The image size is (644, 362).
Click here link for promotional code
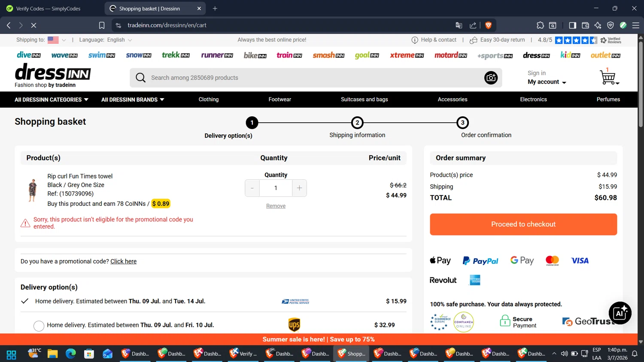pyautogui.click(x=123, y=261)
